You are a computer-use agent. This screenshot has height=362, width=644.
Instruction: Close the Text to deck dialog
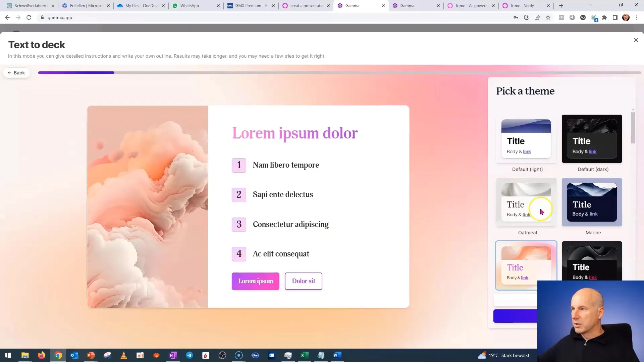click(636, 40)
